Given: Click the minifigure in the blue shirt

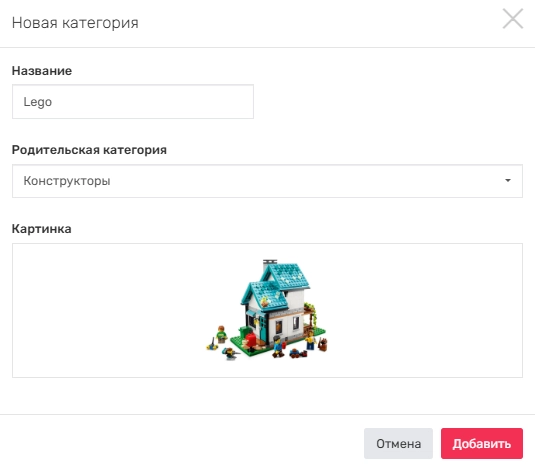Looking at the screenshot, I should click(x=278, y=346).
